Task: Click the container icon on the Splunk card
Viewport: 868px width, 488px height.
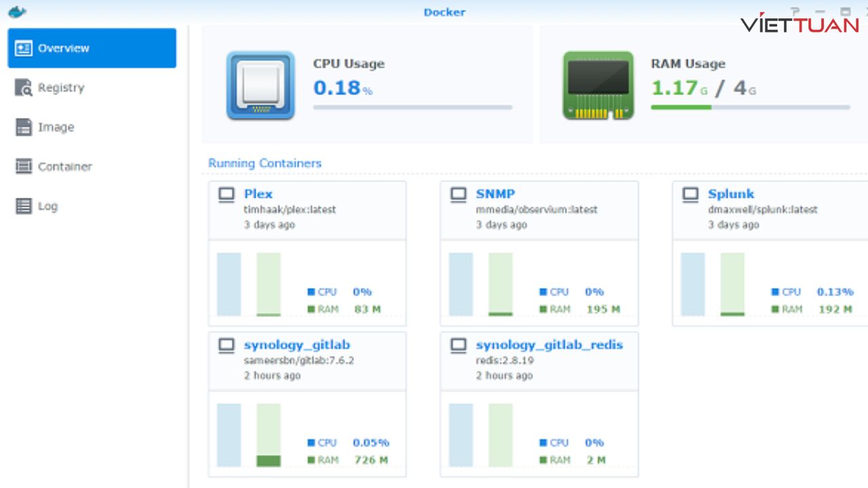Action: (690, 194)
